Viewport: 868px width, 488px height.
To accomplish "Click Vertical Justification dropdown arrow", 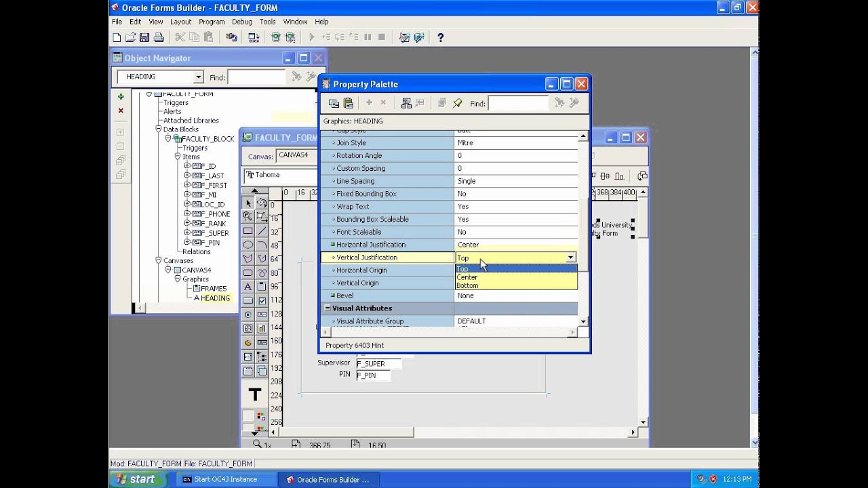I will pyautogui.click(x=571, y=258).
